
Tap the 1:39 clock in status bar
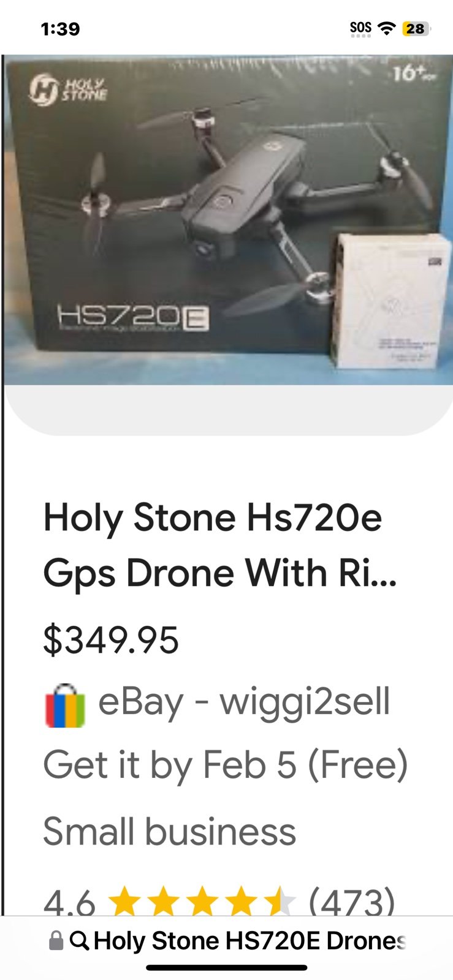coord(60,29)
